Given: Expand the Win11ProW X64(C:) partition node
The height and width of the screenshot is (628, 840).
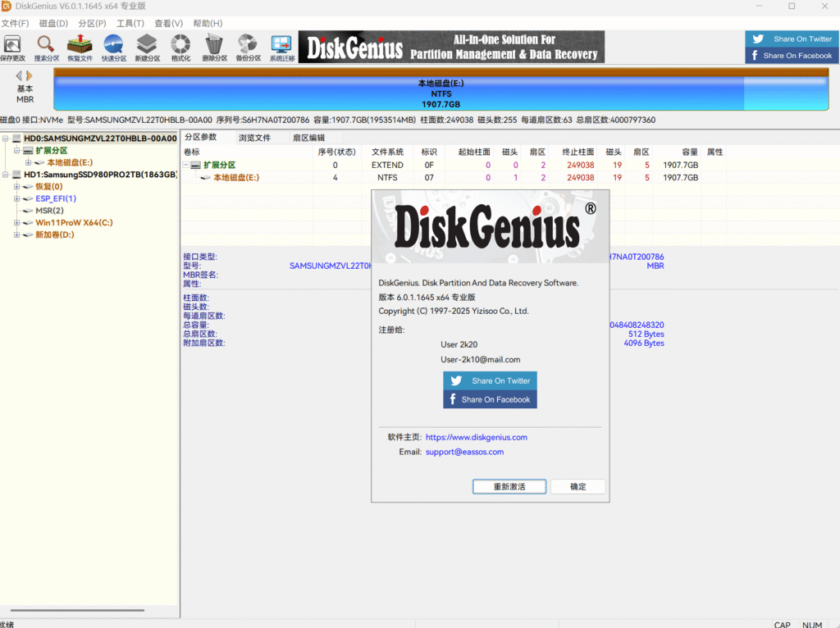Looking at the screenshot, I should pyautogui.click(x=16, y=223).
